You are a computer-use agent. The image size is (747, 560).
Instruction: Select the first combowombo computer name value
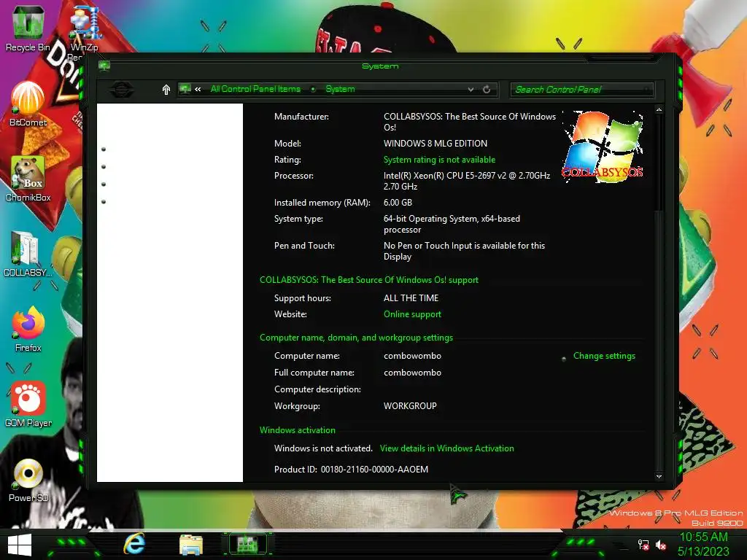coord(412,356)
